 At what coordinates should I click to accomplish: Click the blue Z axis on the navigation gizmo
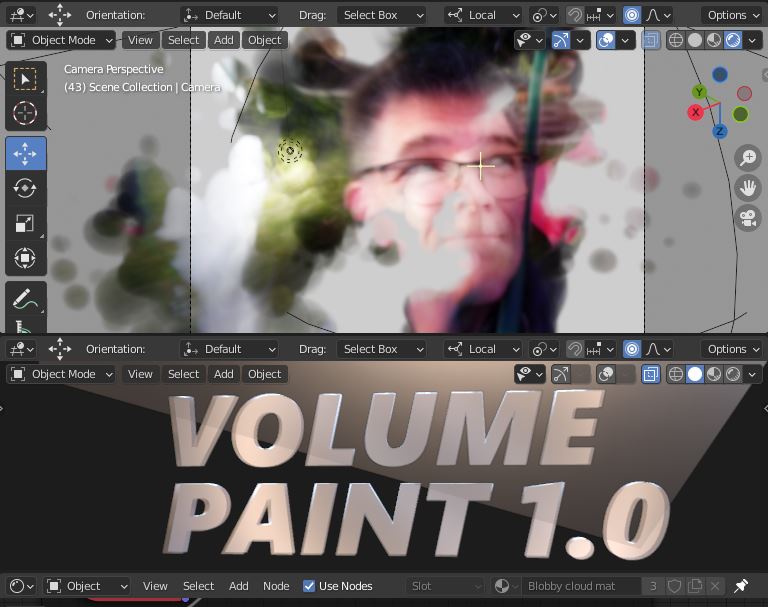tap(720, 131)
